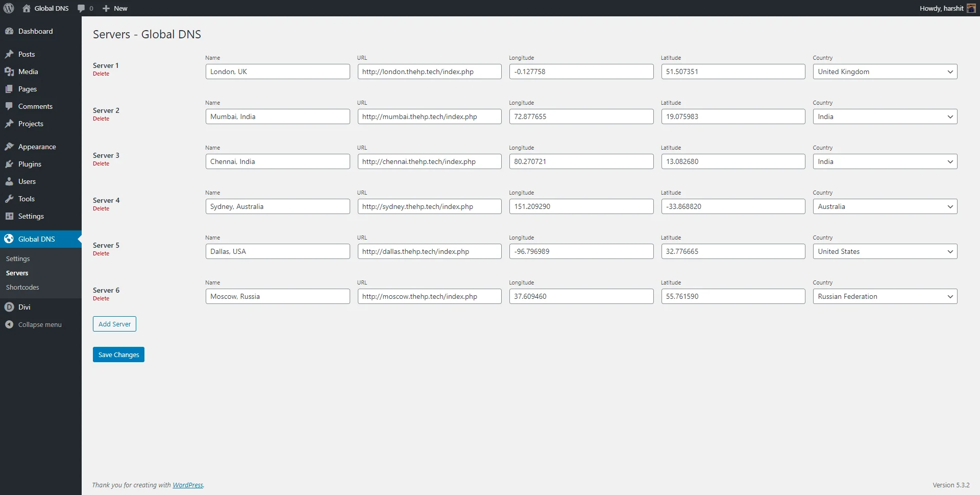Image resolution: width=980 pixels, height=495 pixels.
Task: Select the Users icon in sidebar
Action: coord(9,181)
